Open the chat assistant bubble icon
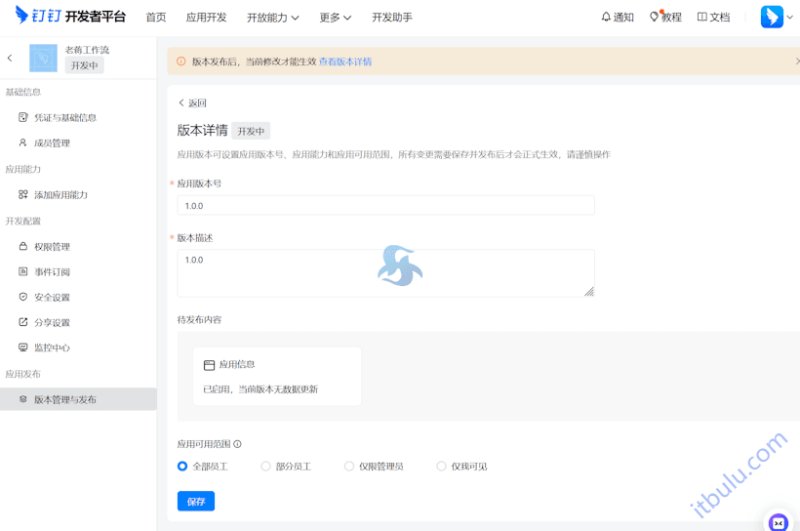The width and height of the screenshot is (800, 531). coord(779,523)
